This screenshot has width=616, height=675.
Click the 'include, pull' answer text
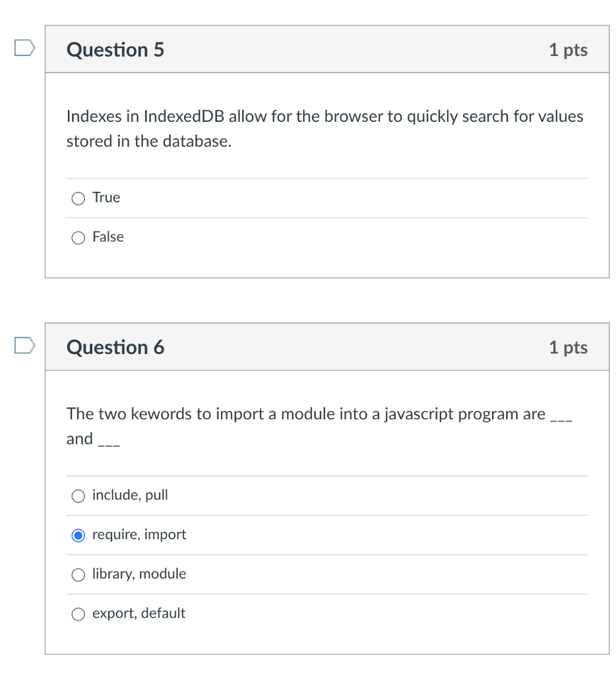pos(130,495)
